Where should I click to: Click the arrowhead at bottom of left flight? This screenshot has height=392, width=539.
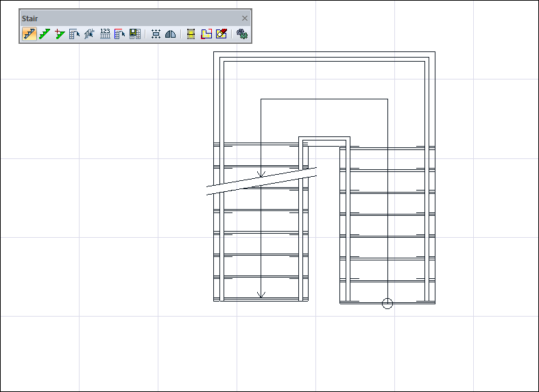(261, 295)
